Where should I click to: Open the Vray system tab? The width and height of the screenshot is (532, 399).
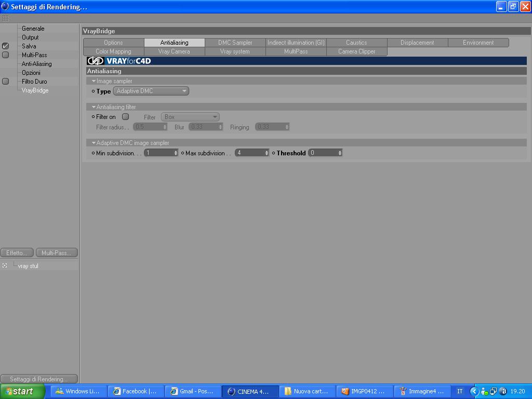235,51
